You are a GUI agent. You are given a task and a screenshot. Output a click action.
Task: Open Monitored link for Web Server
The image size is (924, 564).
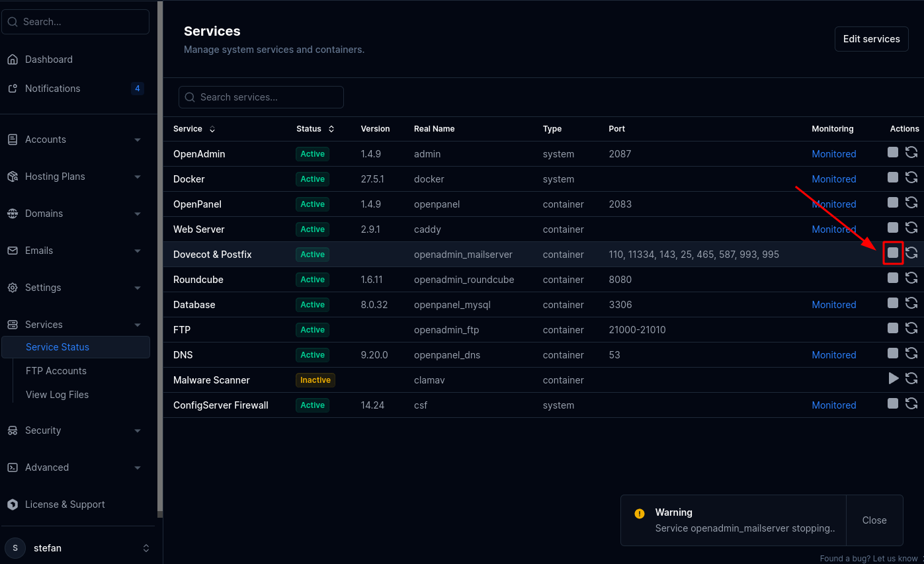click(x=833, y=229)
